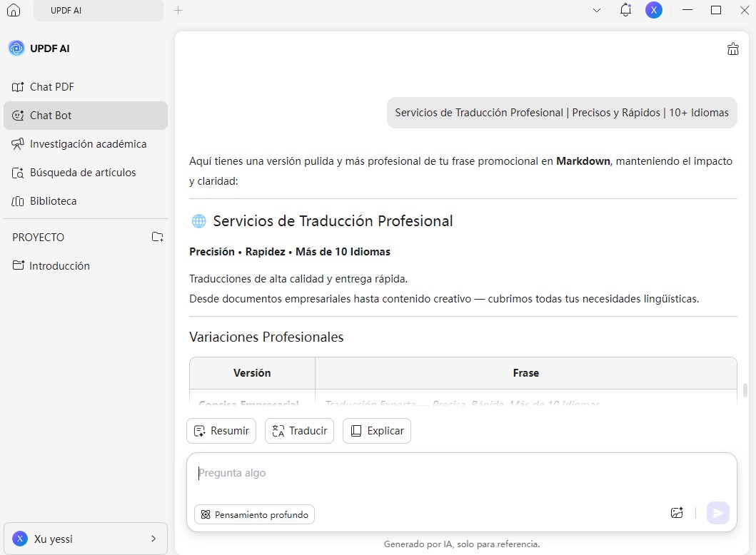
Task: Click the home icon in the title bar
Action: pyautogui.click(x=14, y=11)
